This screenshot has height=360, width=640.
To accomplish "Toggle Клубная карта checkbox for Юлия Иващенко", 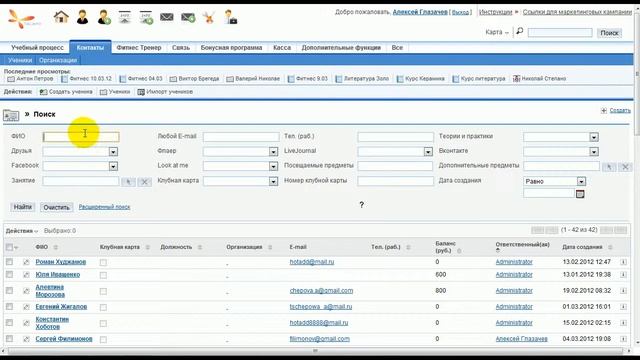I will click(103, 276).
